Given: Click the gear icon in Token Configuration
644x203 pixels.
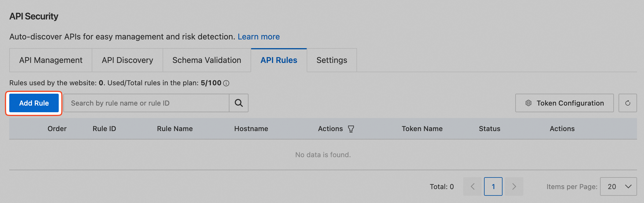Looking at the screenshot, I should click(528, 103).
